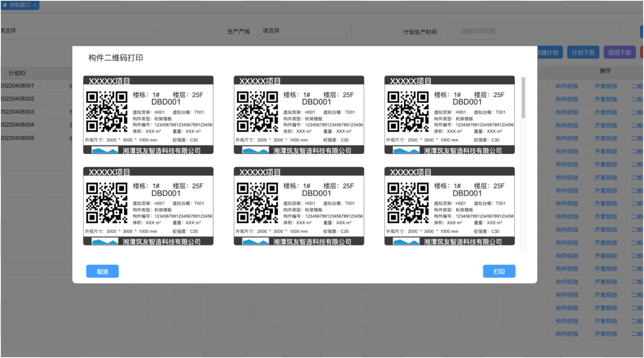Select plan ID 20220408003 in the table
Viewport: 644px width, 358px height.
coord(17,112)
